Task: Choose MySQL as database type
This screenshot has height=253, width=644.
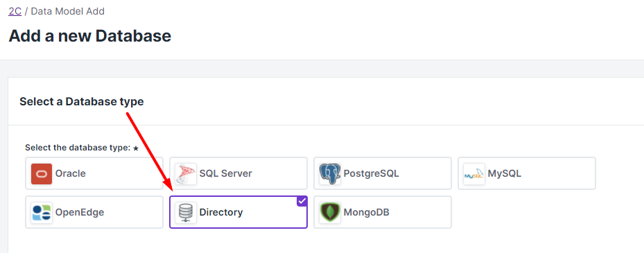Action: tap(527, 173)
